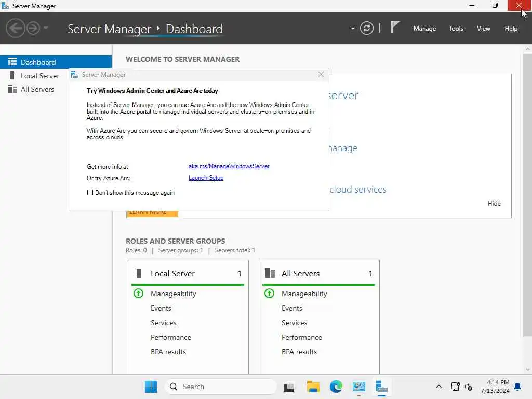Click All Servers Manageability green status icon
This screenshot has width=532, height=399.
coord(270,293)
